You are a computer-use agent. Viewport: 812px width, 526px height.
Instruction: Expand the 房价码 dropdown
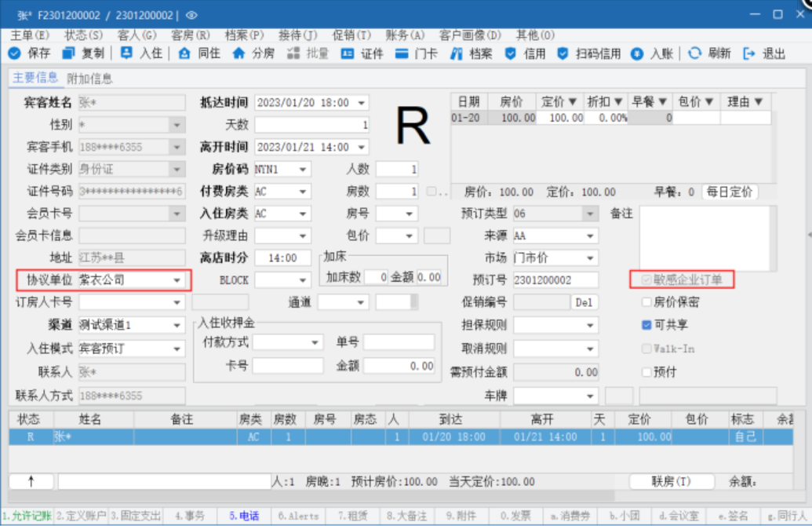coord(303,170)
